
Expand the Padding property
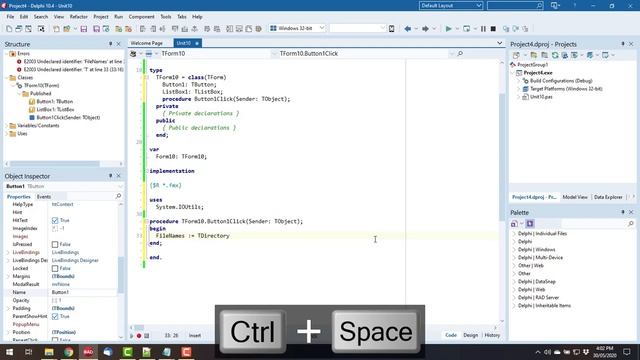(x=7, y=308)
